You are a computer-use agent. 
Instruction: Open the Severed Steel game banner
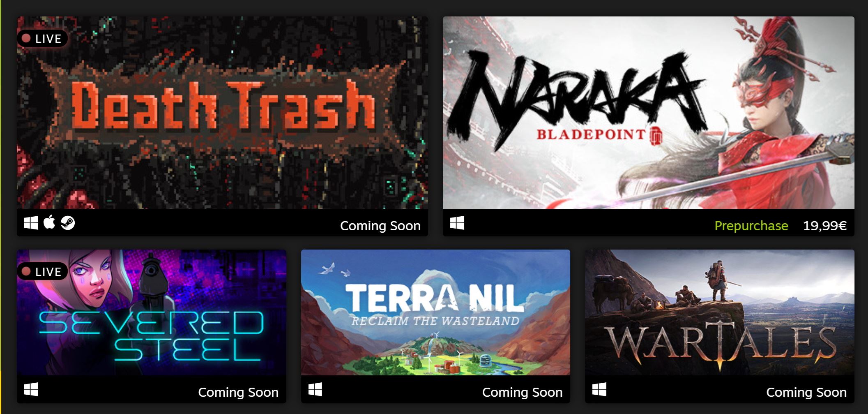pos(152,312)
